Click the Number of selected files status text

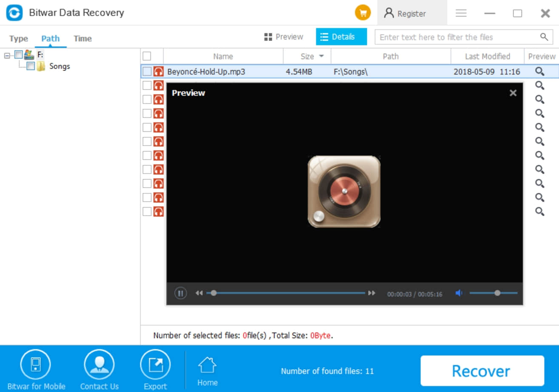243,336
